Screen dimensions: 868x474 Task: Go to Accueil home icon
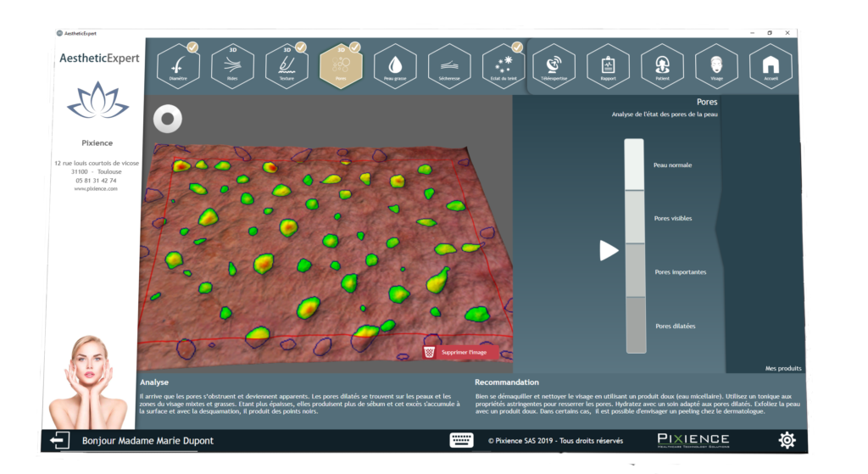coord(771,66)
